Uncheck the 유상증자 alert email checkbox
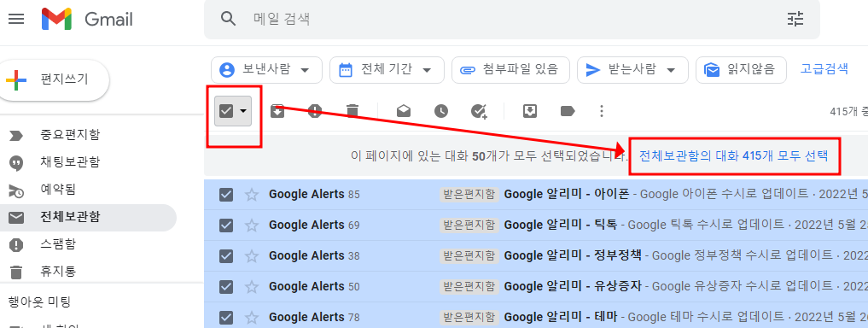The image size is (868, 328). pos(226,286)
